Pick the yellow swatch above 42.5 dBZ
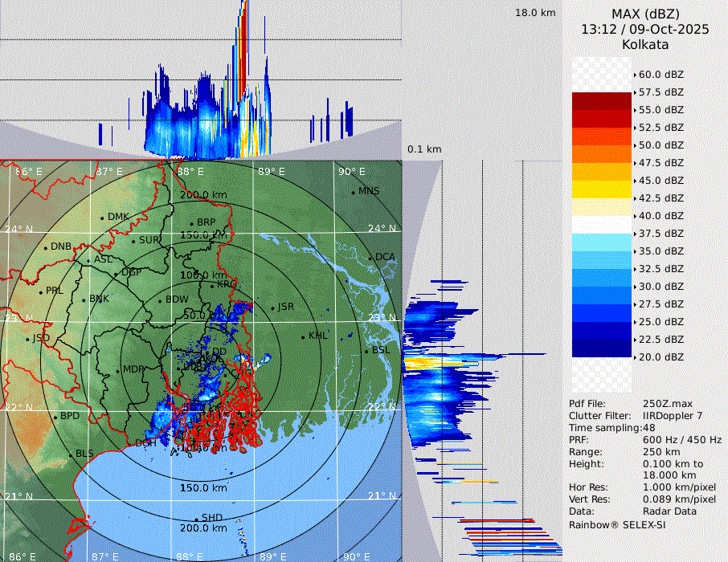 (x=601, y=189)
